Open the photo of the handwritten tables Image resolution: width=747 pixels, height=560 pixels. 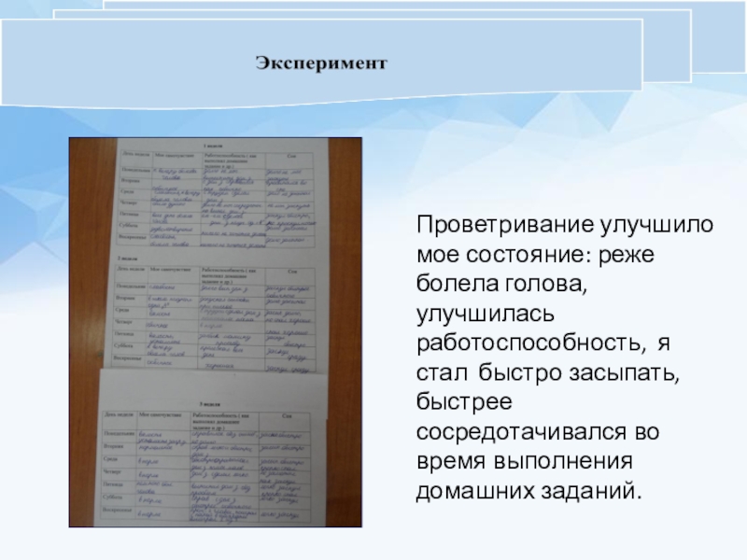(216, 332)
